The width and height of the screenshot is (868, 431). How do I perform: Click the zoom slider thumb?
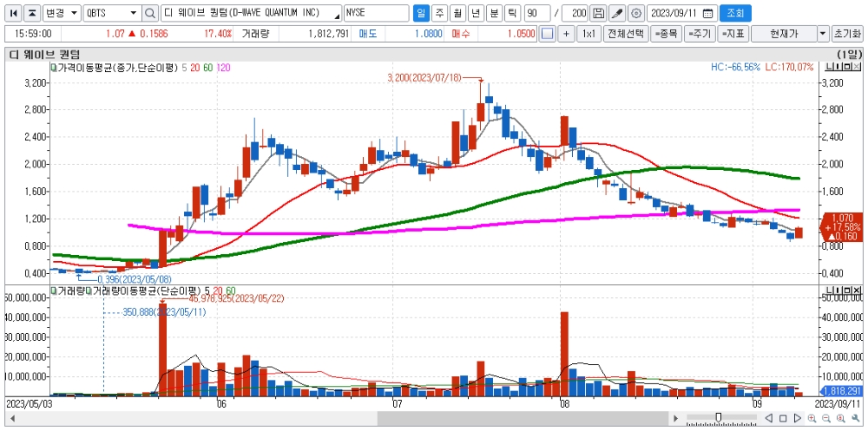tap(718, 418)
